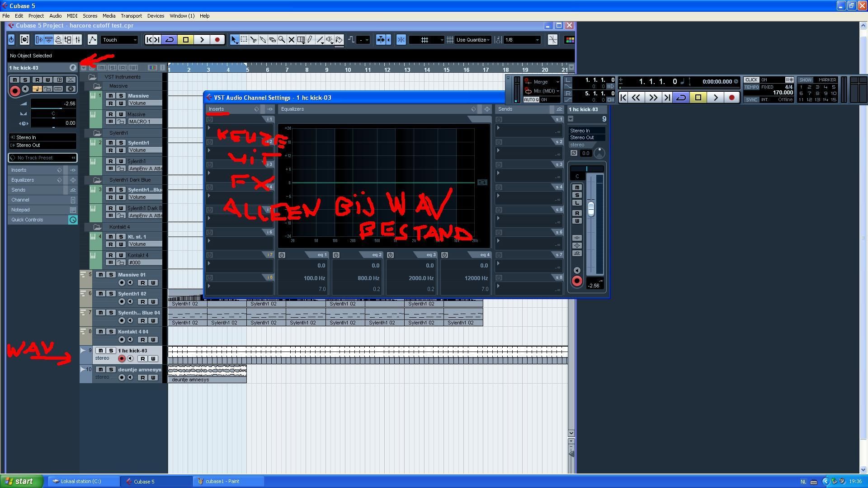Toggle the Snap button in toolbar
This screenshot has width=868, height=488.
[401, 40]
